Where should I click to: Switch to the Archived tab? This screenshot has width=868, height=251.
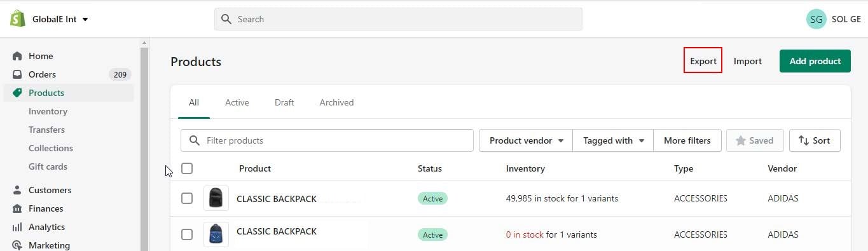(336, 102)
